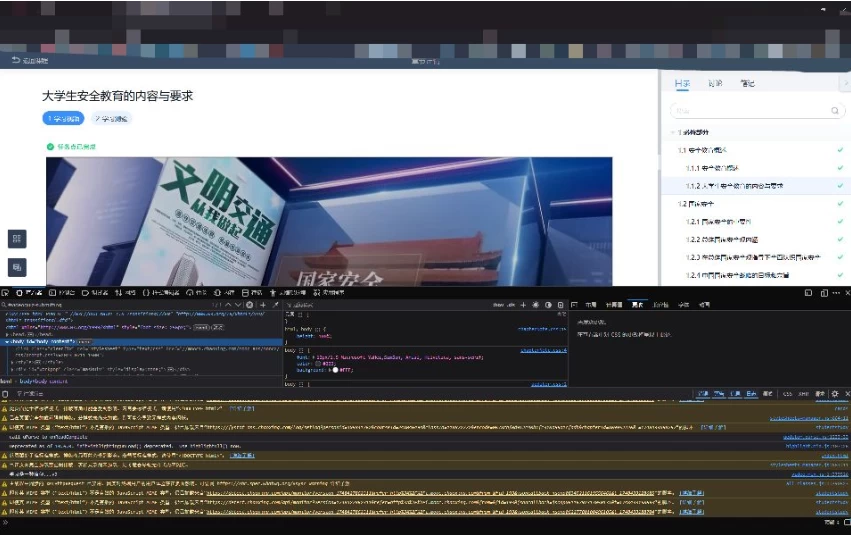Click the green task-completed status icon
This screenshot has width=851, height=535.
50,147
